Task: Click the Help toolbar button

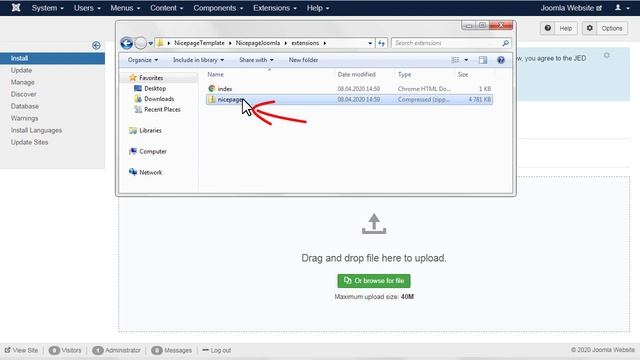Action: point(559,28)
